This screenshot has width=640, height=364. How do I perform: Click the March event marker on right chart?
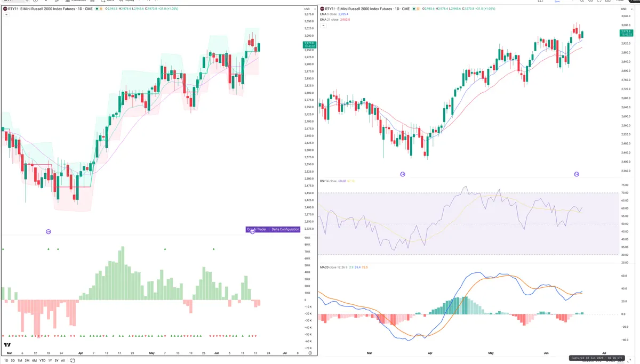[403, 174]
